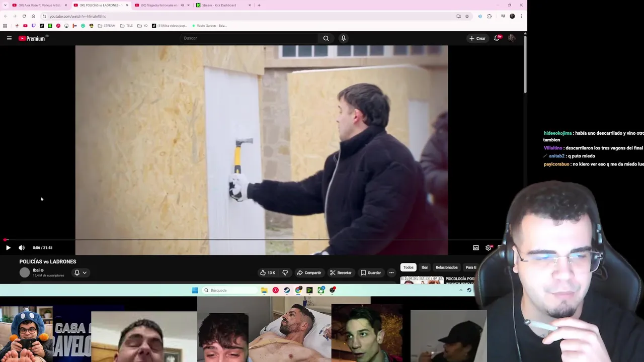Open the media control icon in toolbar

503,16
